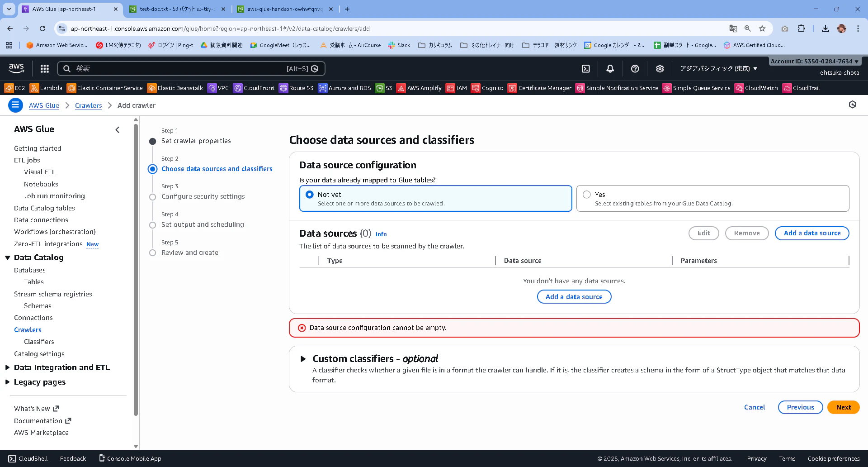Screen dimensions: 868x467
Task: Open CloudShell in the footer
Action: (28, 458)
